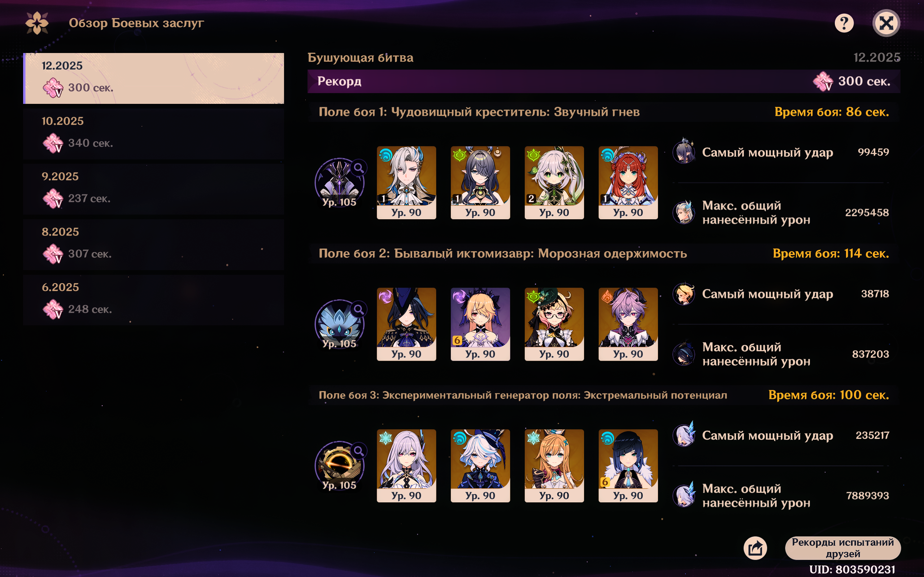Click the dark-haired constellation-6 card in Battlefield 3
Image resolution: width=924 pixels, height=577 pixels.
click(628, 466)
